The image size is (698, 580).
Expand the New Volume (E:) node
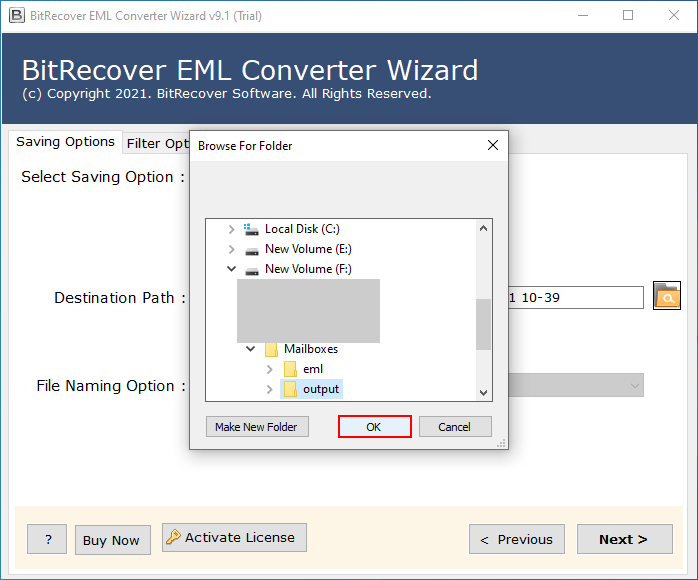(x=231, y=249)
